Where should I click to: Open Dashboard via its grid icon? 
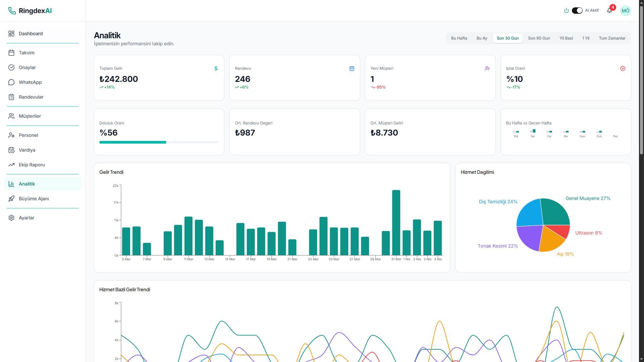click(11, 34)
